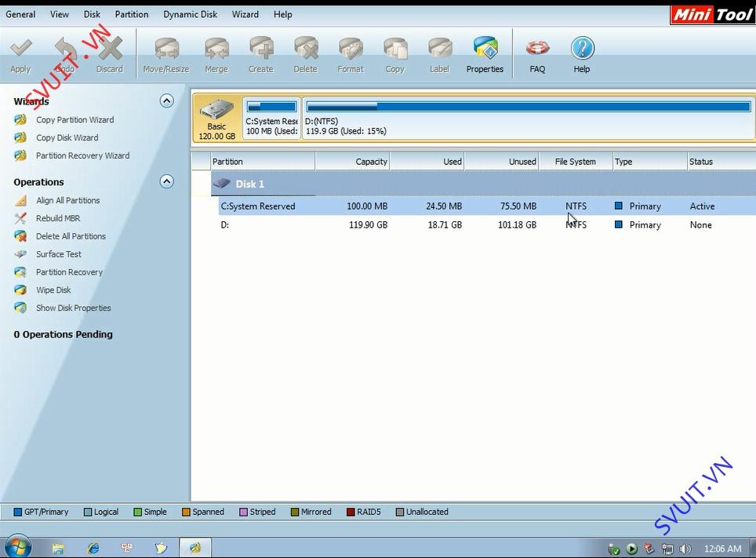This screenshot has width=756, height=558.
Task: Click the Delete partition icon
Action: click(306, 49)
